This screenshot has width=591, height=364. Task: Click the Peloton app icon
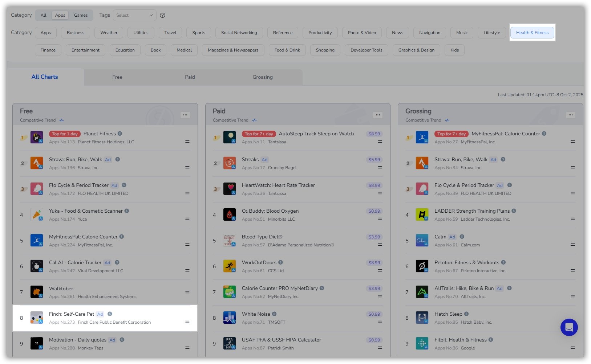coord(422,266)
